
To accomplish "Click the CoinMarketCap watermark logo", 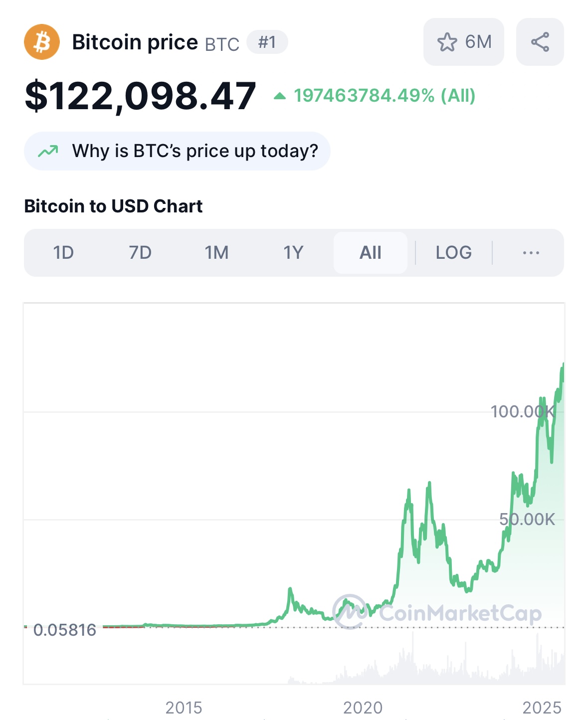I will click(x=437, y=612).
